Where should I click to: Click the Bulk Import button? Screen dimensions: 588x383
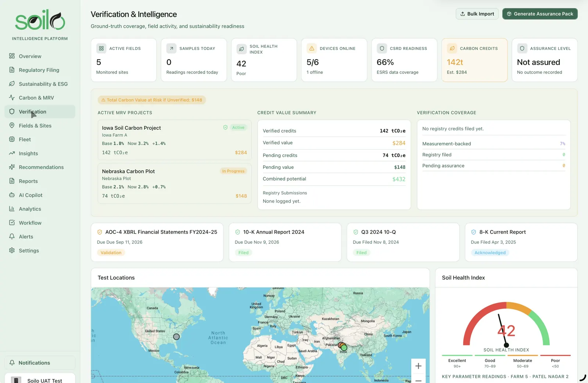point(477,14)
